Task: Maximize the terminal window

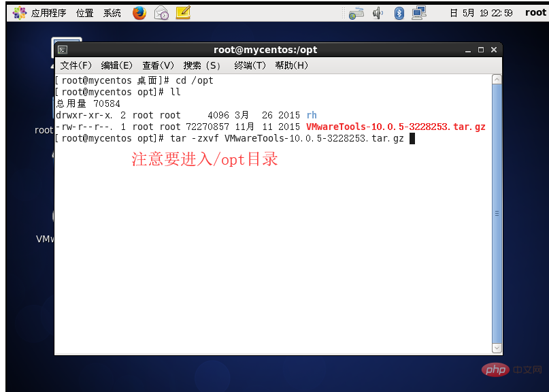Action: 481,50
